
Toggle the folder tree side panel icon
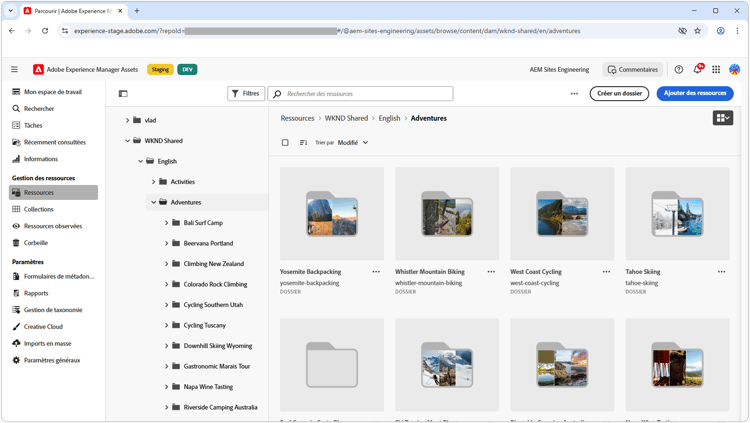click(123, 94)
